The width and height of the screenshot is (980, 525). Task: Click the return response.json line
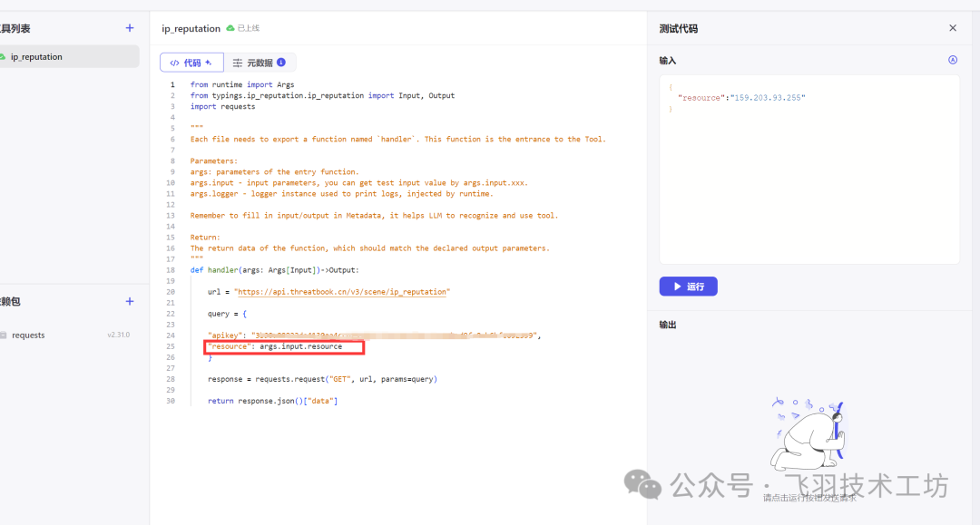tap(272, 402)
